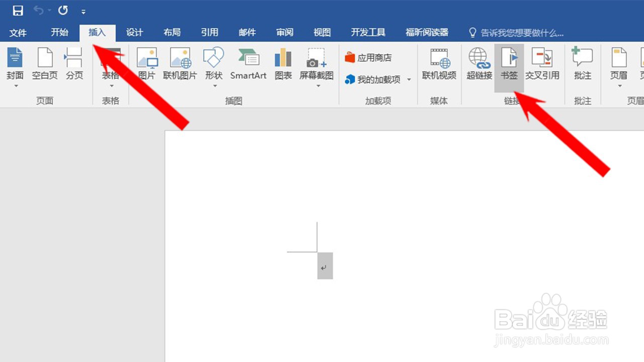
Task: Expand the 屏幕截图 dropdown arrow
Action: click(x=317, y=86)
